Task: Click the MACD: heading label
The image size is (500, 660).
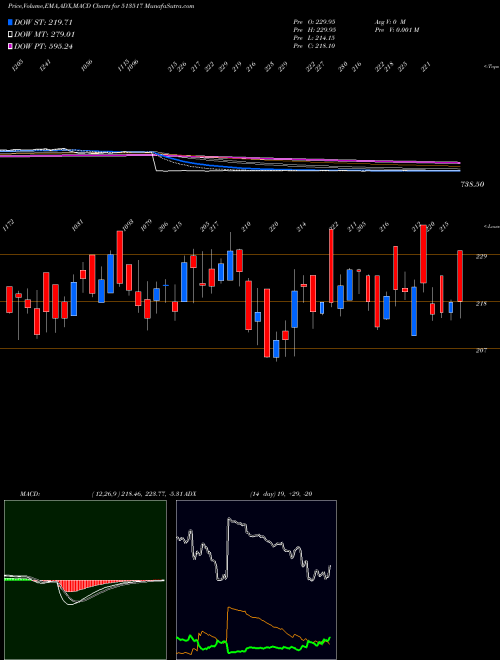Action: 30,494
